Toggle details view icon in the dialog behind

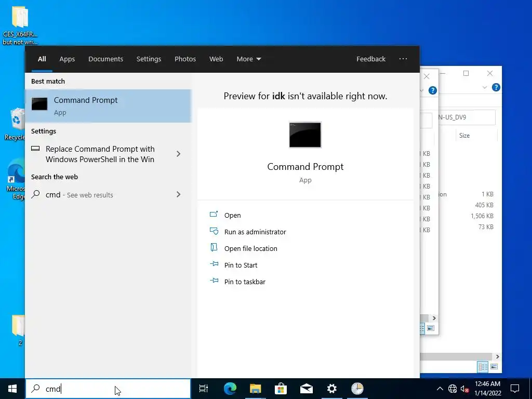pyautogui.click(x=422, y=328)
